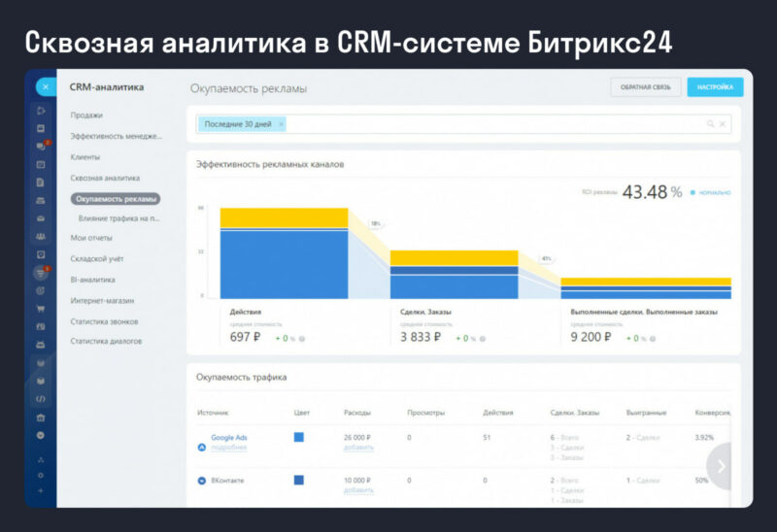Open the store market icon in left sidebar
Image resolution: width=777 pixels, height=532 pixels.
point(41,417)
